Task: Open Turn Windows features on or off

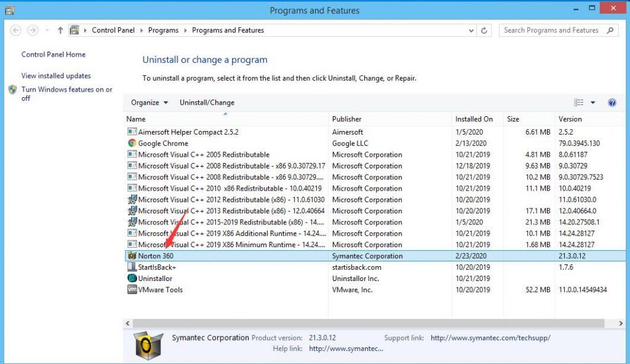Action: [66, 93]
